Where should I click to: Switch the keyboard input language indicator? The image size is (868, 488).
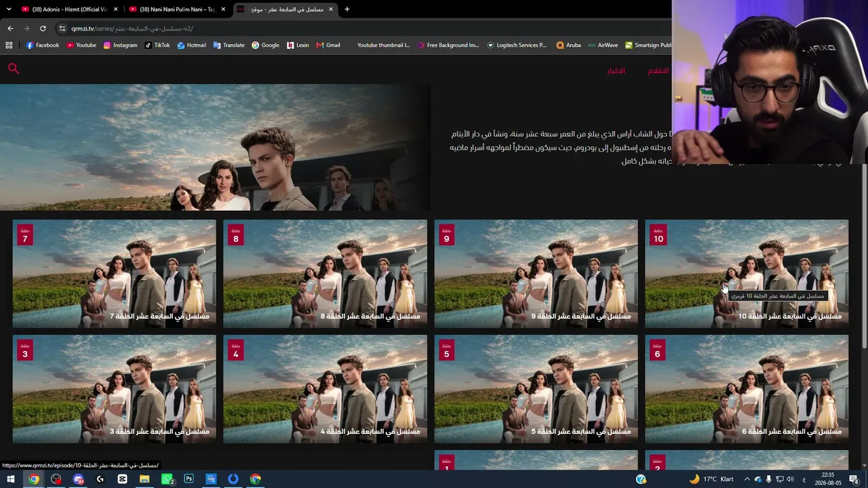click(x=804, y=479)
